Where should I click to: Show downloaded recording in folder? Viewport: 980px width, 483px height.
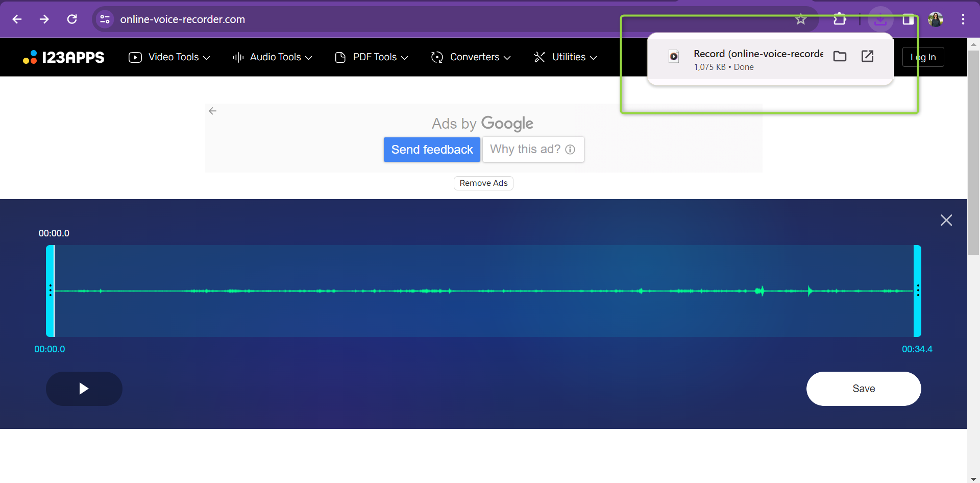coord(840,56)
